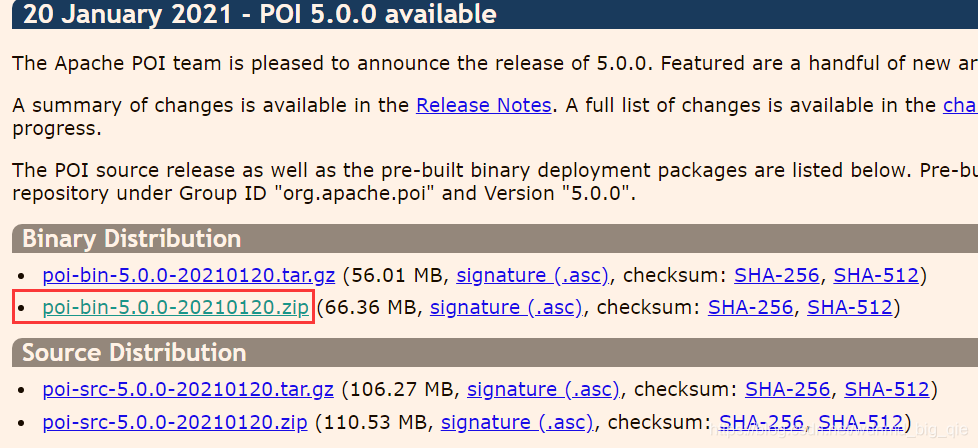Download poi-bin-5.0.0-20210120.tar.gz
978x448 pixels.
[x=189, y=275]
